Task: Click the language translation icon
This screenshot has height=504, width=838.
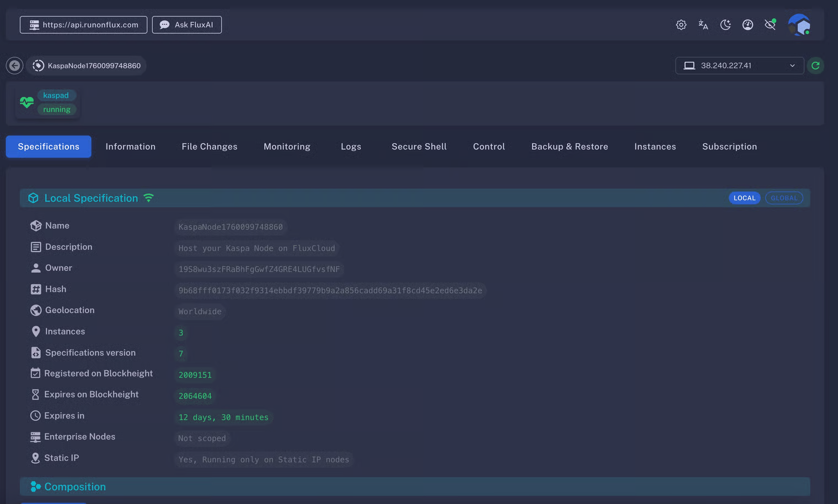Action: pos(703,25)
